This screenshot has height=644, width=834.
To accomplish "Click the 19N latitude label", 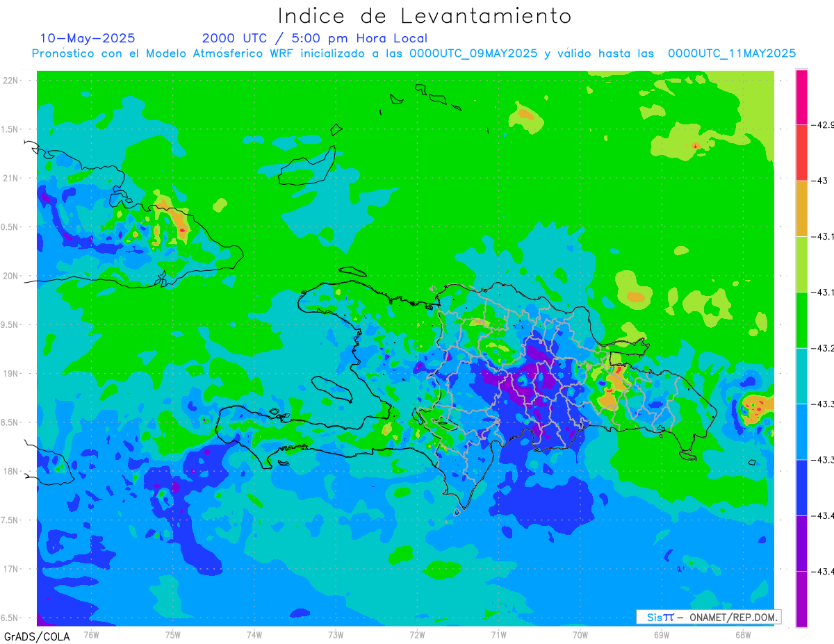I will pos(11,374).
